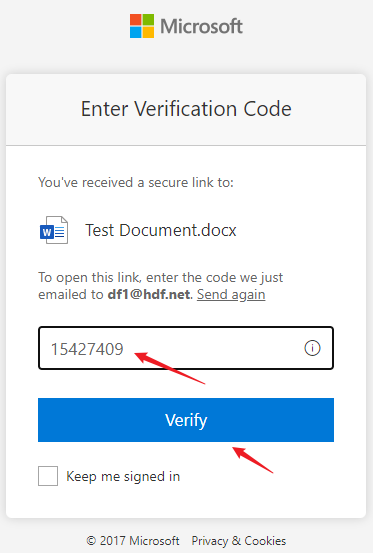Click the "You've received a secure link" text
The image size is (373, 553).
(x=136, y=182)
